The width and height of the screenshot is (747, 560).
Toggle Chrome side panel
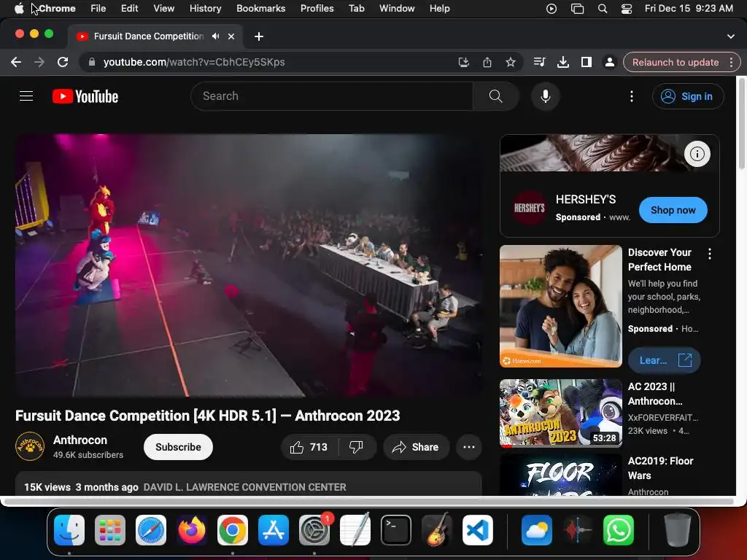pyautogui.click(x=587, y=62)
